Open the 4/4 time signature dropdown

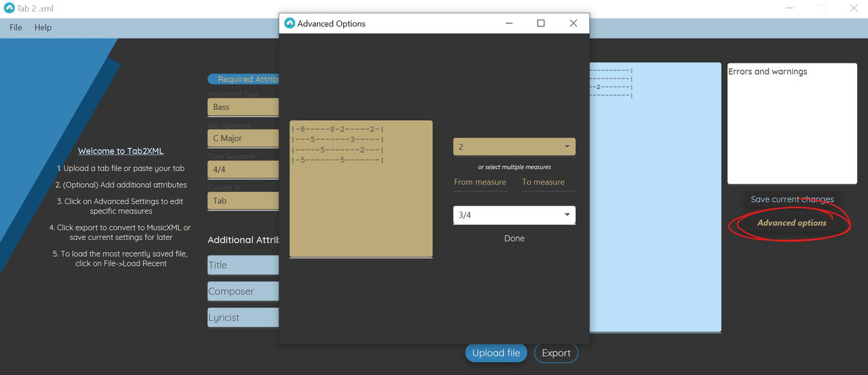243,170
